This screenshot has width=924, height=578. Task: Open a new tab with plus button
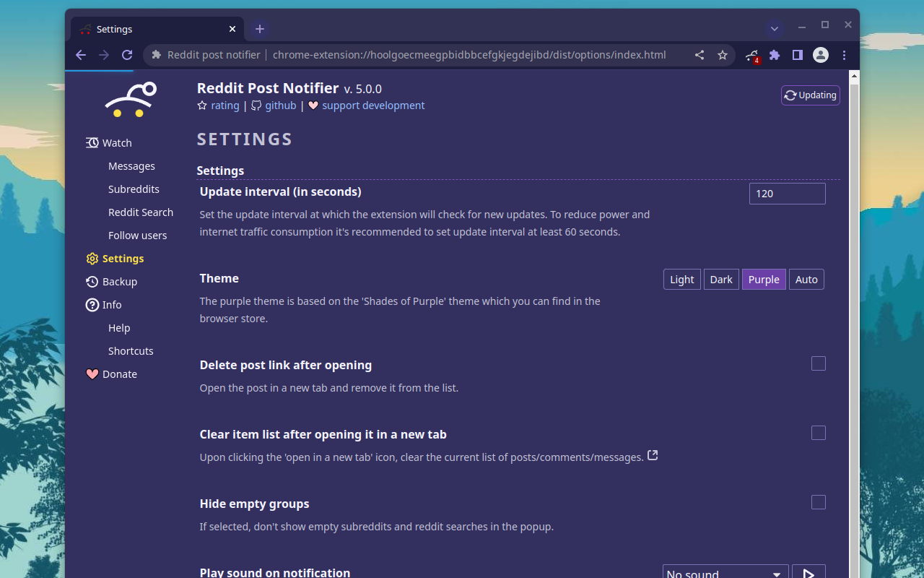coord(260,29)
